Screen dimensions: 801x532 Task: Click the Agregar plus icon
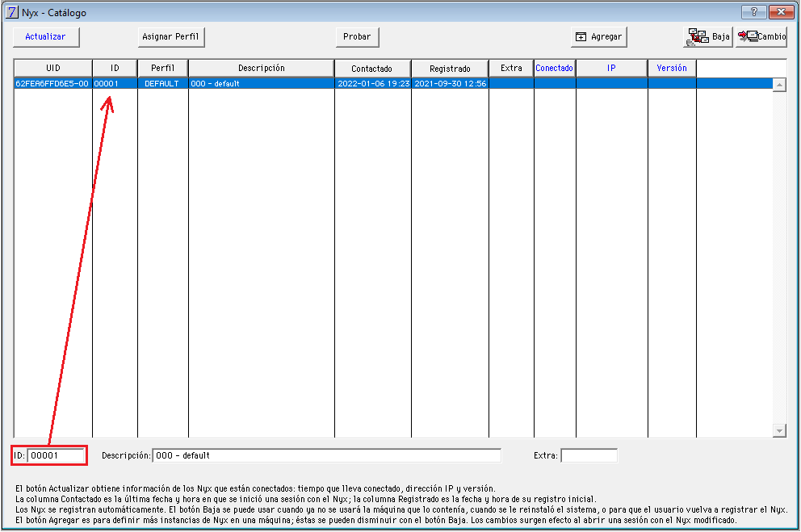point(581,37)
